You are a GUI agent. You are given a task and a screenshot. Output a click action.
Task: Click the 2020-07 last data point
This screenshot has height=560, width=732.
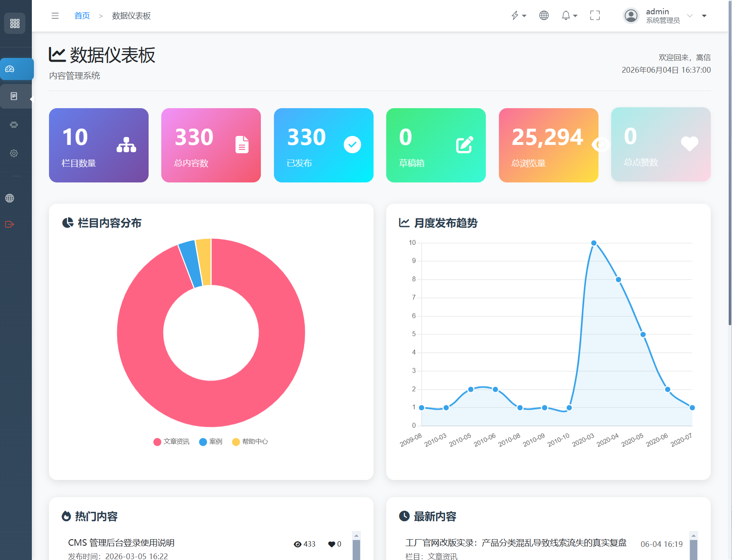692,407
